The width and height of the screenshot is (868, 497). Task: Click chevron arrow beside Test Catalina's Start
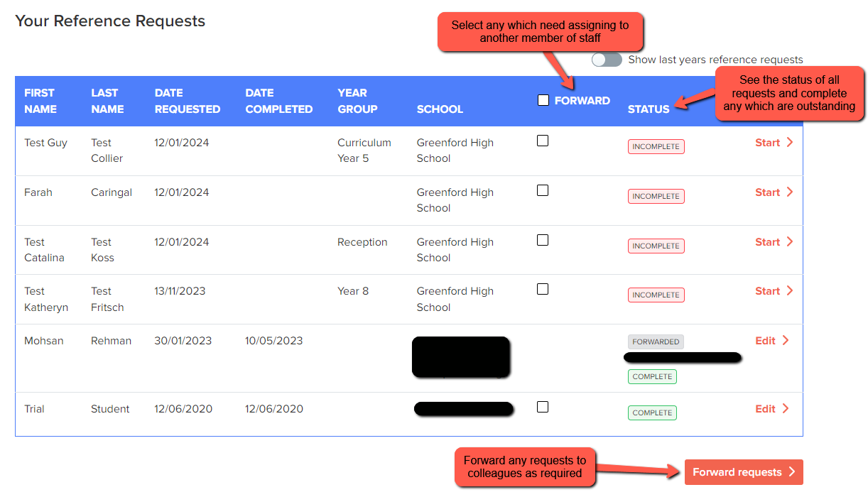[x=790, y=242]
